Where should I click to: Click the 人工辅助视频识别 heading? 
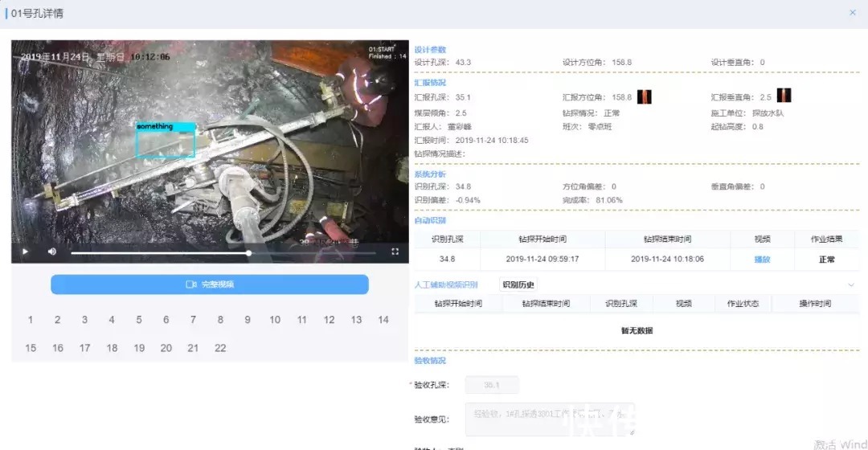446,285
